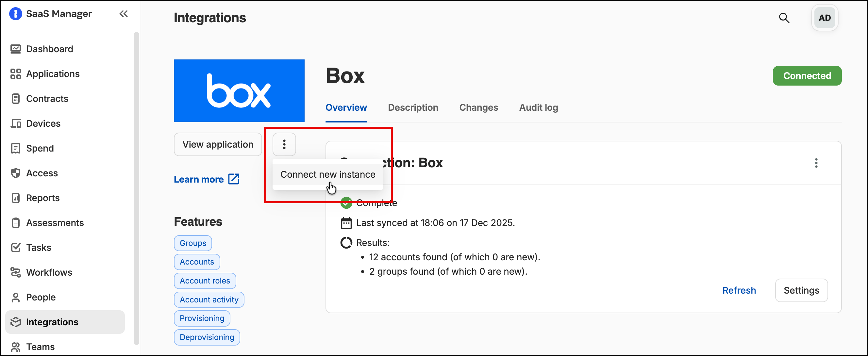Click the Account roles feature tag
The image size is (868, 356).
(205, 281)
